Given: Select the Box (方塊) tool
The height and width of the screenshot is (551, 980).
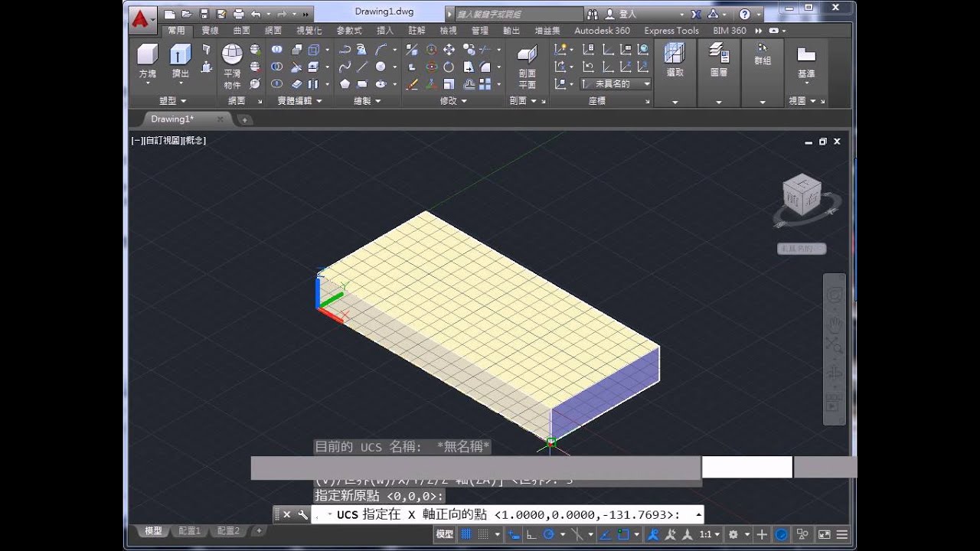Looking at the screenshot, I should [148, 63].
